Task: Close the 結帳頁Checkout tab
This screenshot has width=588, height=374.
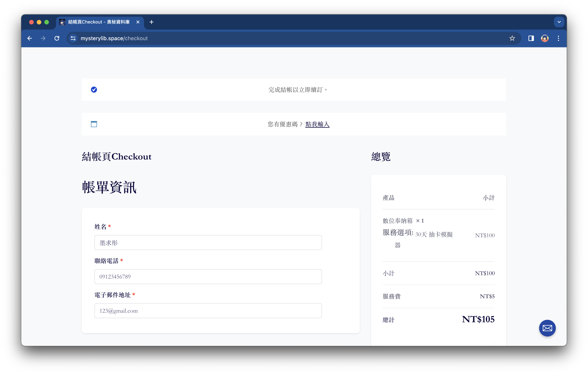Action: tap(138, 22)
